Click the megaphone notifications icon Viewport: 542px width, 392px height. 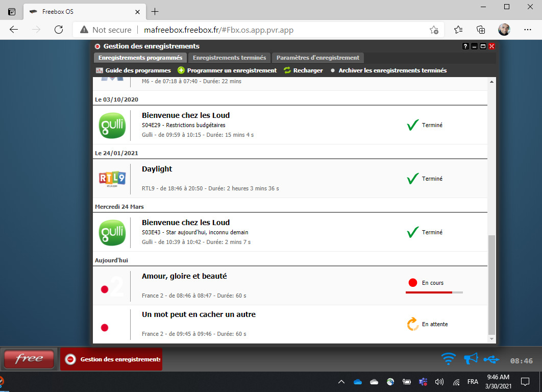point(471,359)
